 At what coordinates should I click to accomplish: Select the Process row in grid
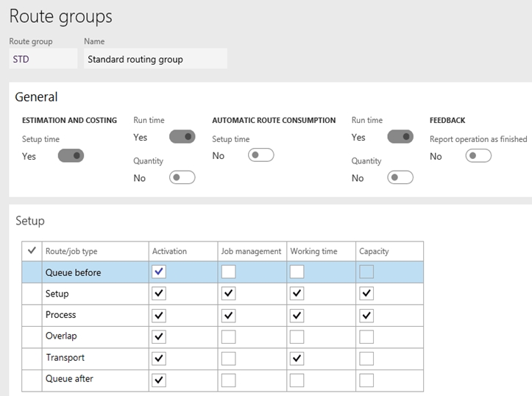click(x=222, y=315)
